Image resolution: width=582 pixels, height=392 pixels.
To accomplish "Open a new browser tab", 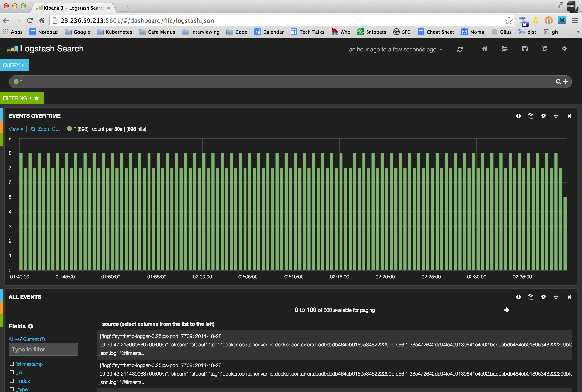I will coord(123,8).
